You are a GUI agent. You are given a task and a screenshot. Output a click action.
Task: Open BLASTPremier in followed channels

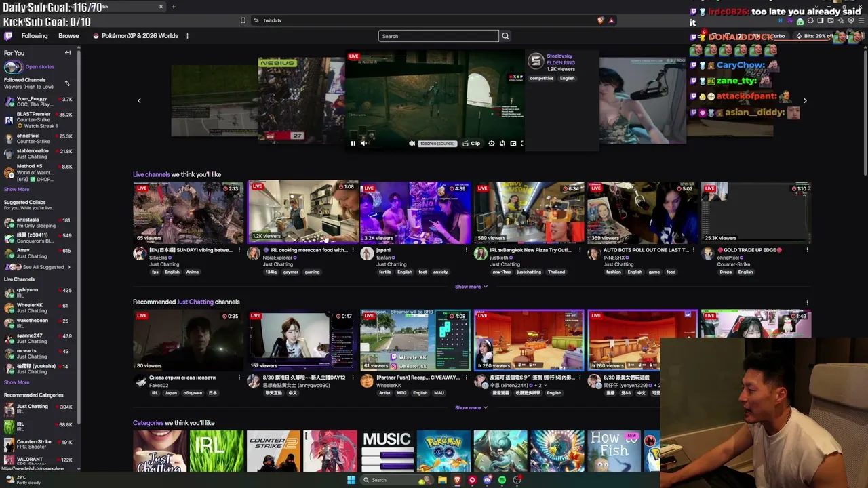coord(39,119)
